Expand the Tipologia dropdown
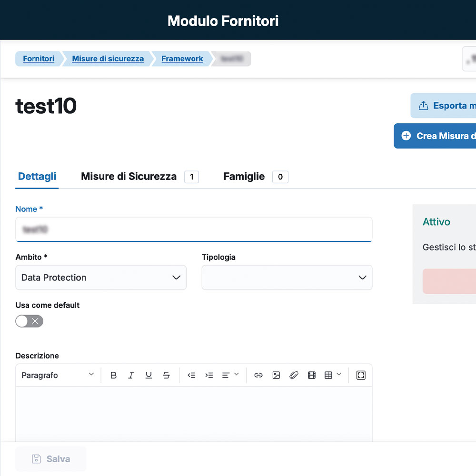476x476 pixels. coord(287,278)
